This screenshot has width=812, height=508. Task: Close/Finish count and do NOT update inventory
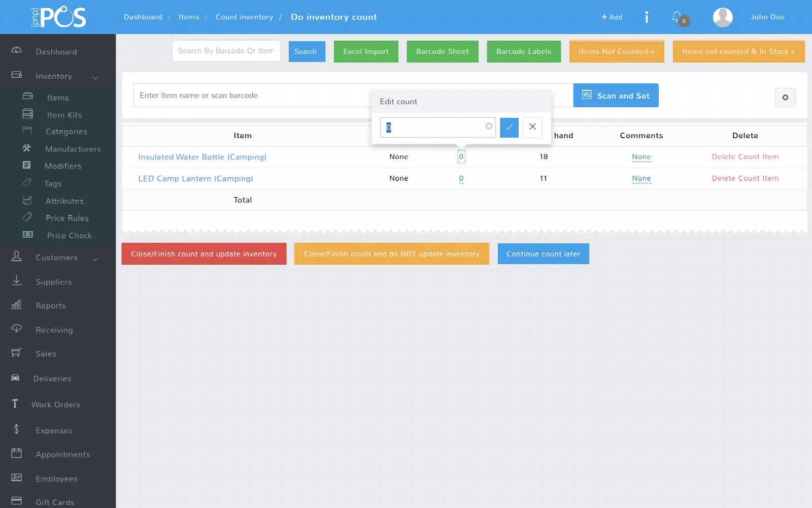pos(392,254)
